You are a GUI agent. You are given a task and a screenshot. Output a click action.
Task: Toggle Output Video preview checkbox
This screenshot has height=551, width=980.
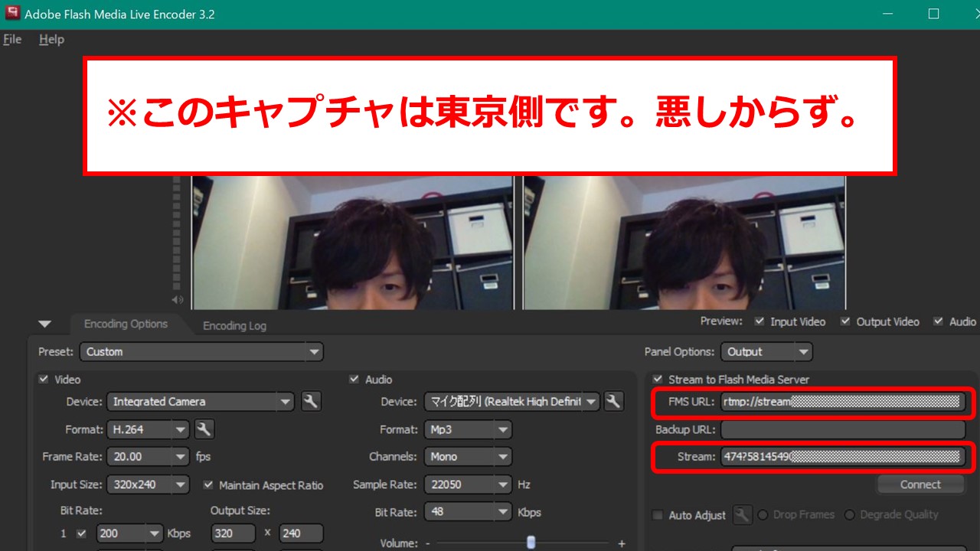845,321
